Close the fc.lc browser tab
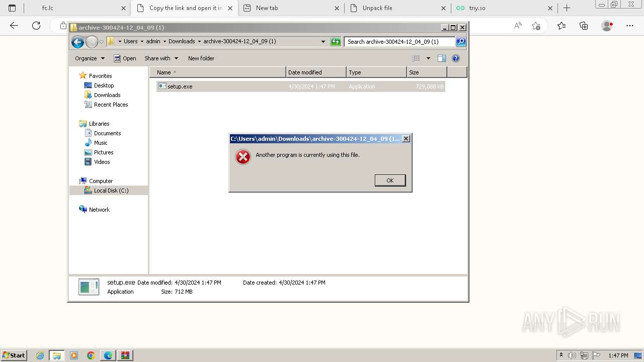Image resolution: width=644 pixels, height=362 pixels. coord(123,8)
